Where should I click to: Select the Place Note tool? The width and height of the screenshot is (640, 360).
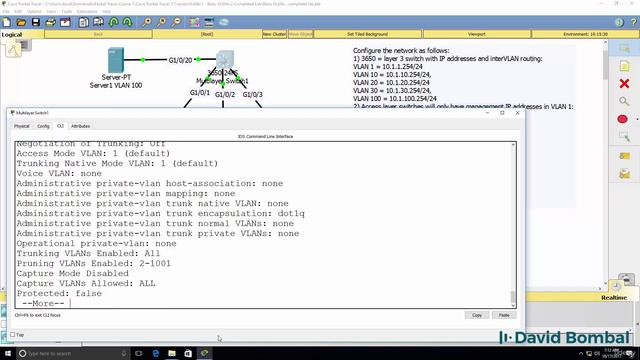coord(624,66)
